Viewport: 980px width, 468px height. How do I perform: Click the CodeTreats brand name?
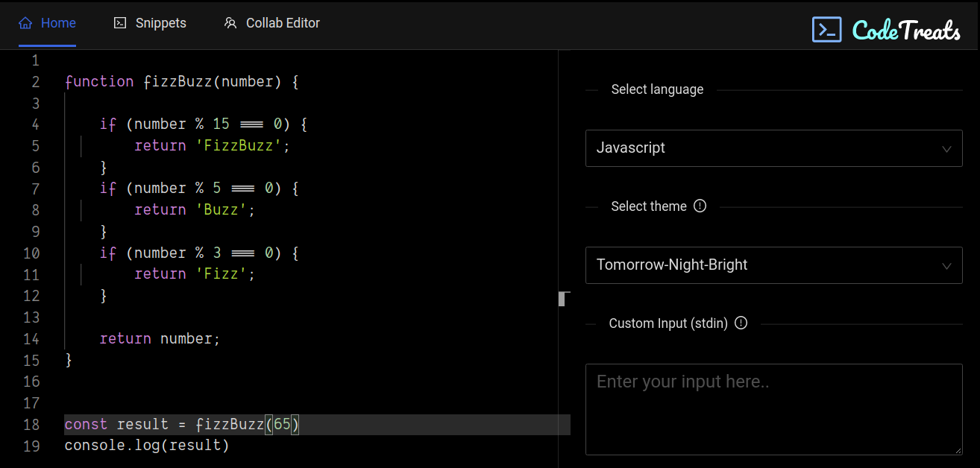[907, 29]
